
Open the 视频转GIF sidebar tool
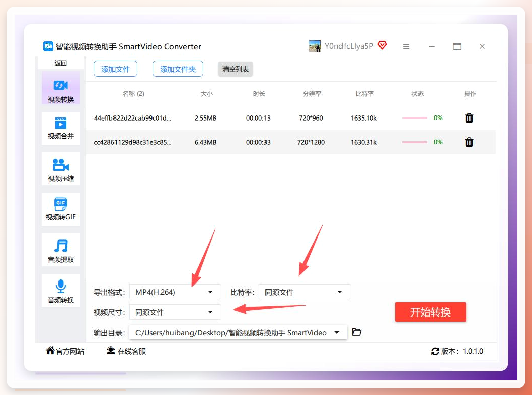click(x=60, y=209)
